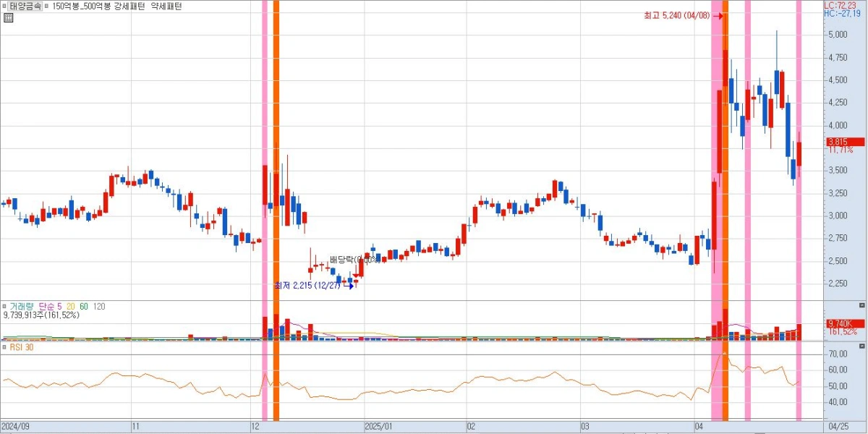Click the 5,000 price axis label
Viewport: 868px width, 434px height.
(838, 35)
